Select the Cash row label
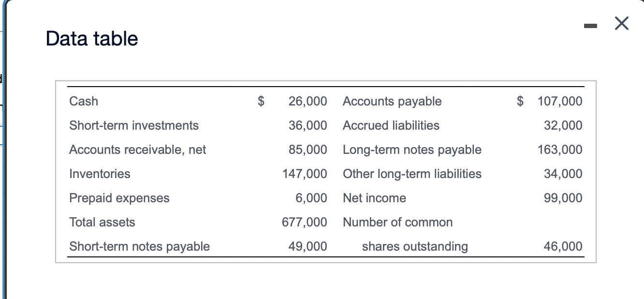The height and width of the screenshot is (299, 644). coord(83,102)
